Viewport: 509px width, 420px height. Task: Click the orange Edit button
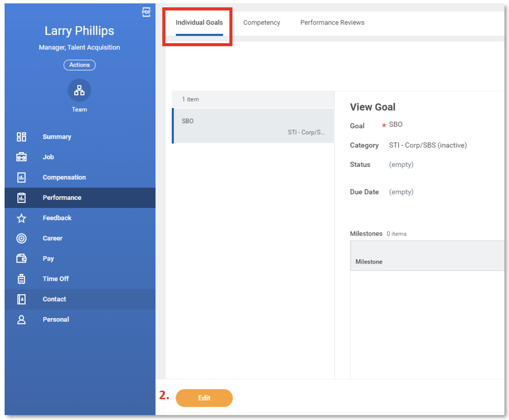pos(204,398)
